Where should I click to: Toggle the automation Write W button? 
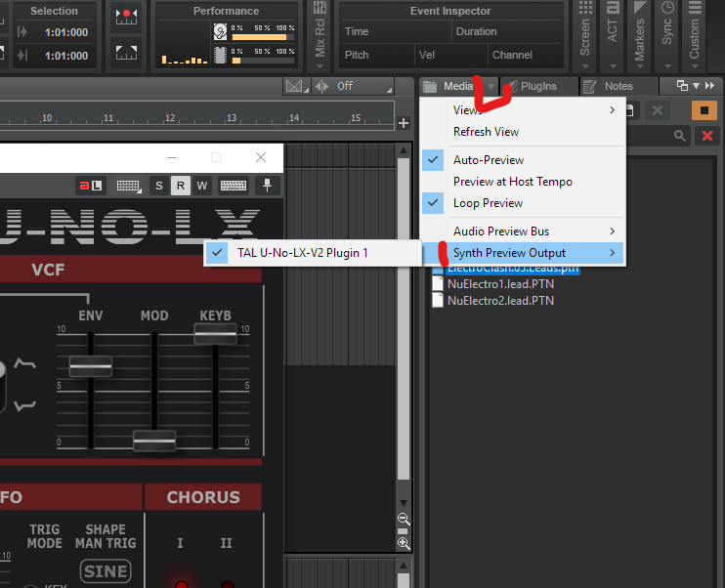coord(202,186)
